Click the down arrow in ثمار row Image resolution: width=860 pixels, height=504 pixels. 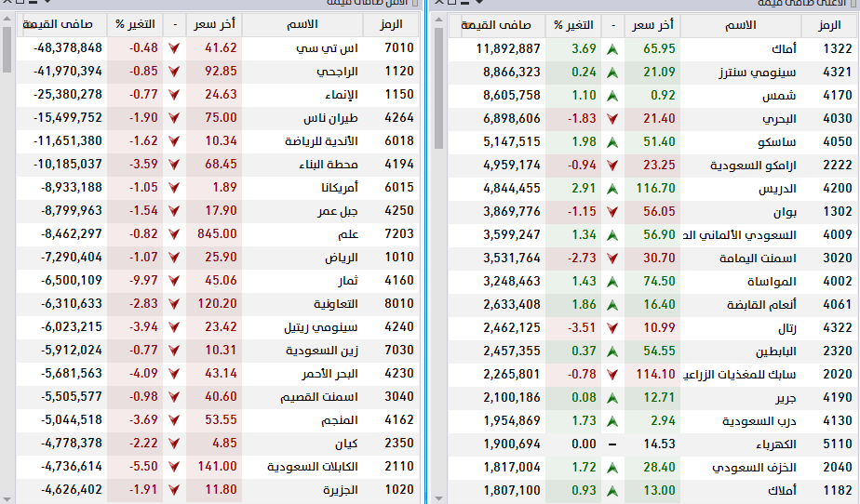pyautogui.click(x=174, y=281)
